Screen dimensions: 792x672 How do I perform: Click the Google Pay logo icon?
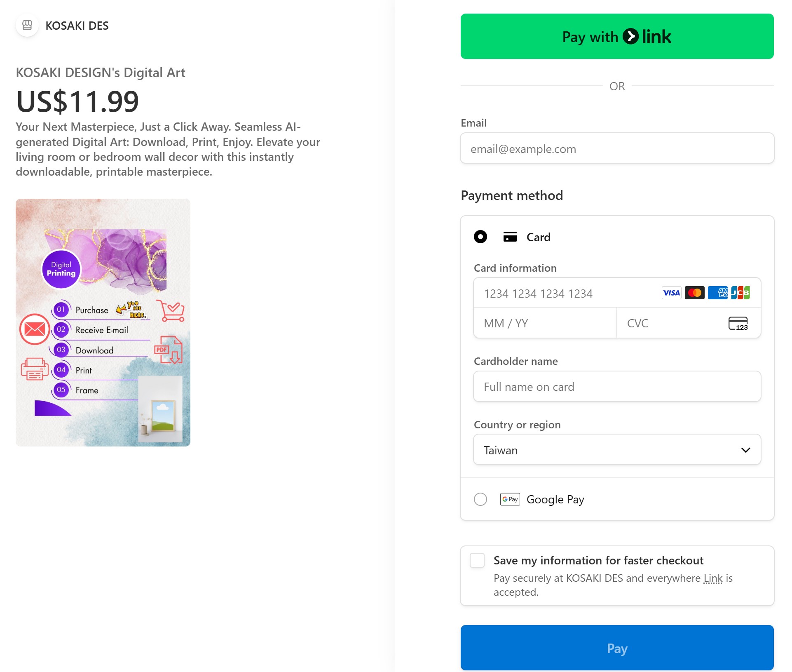pos(510,499)
